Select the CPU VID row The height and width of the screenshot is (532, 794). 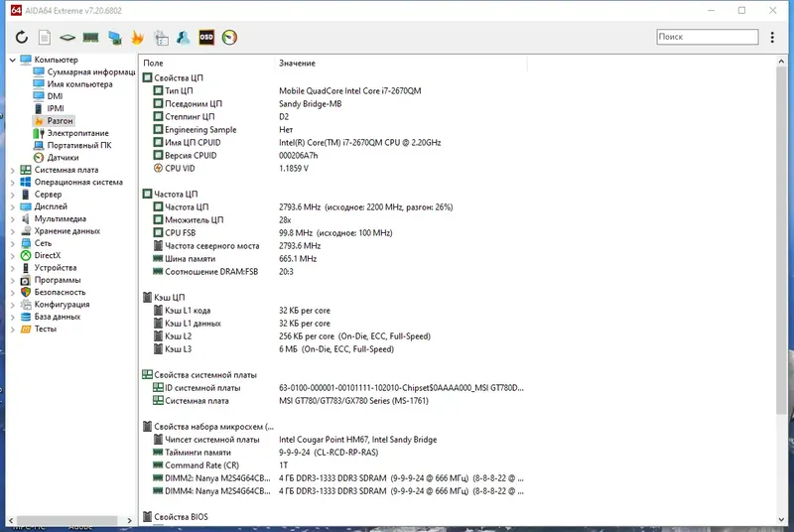(x=332, y=168)
